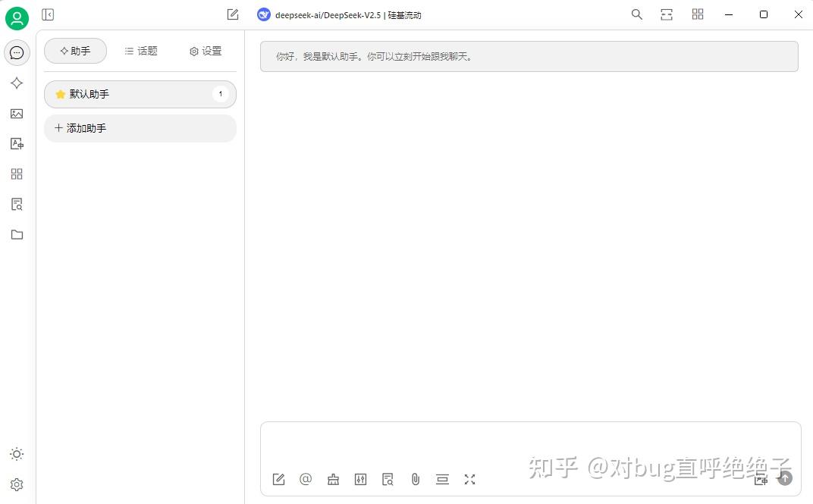Toggle light and dark theme

17,454
